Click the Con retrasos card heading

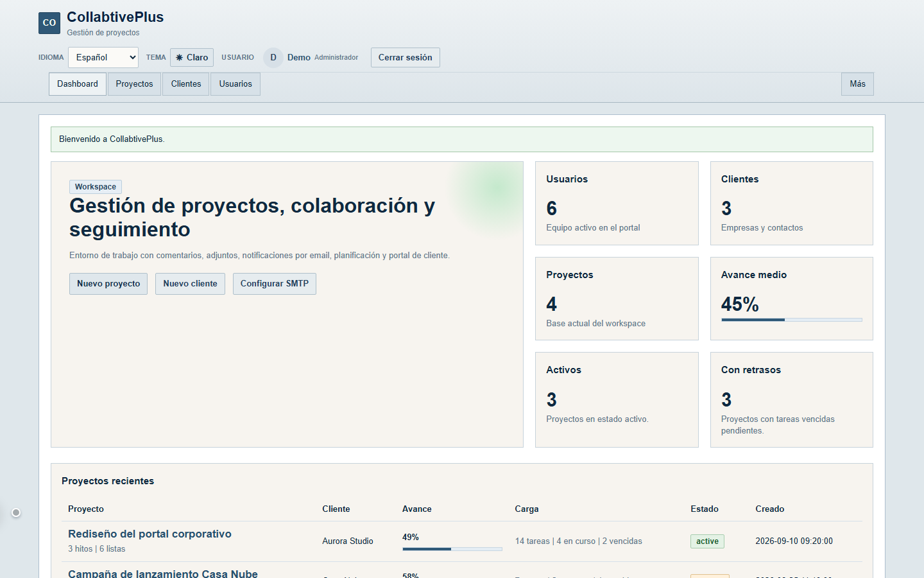pos(751,370)
